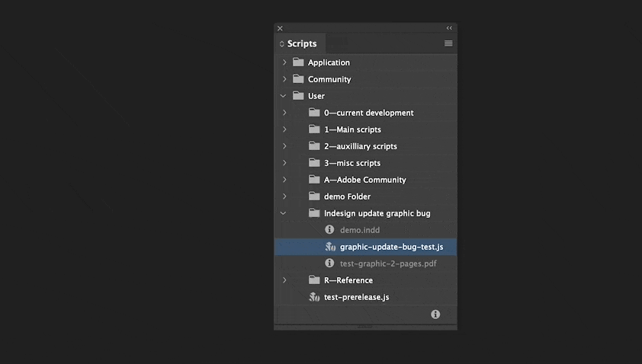
Task: Click info icon beside test-graphic-2-pages.pdf
Action: [329, 263]
